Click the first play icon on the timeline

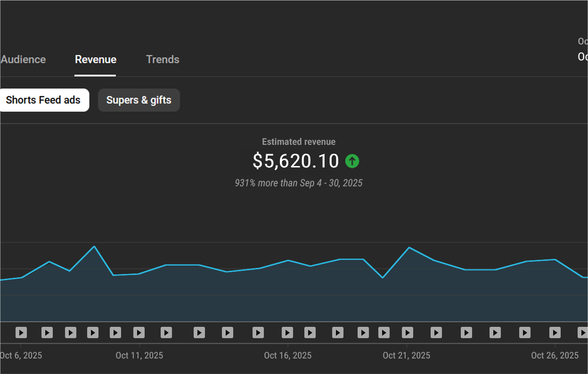tap(21, 333)
